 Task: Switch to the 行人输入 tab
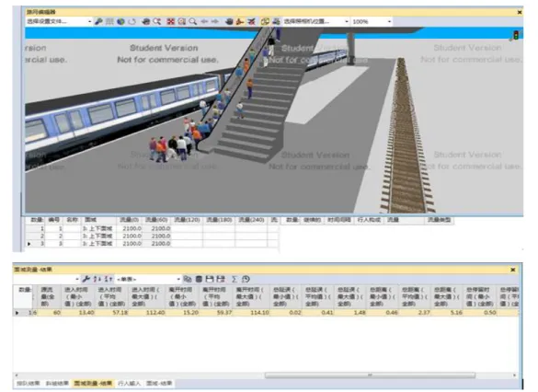pyautogui.click(x=130, y=383)
